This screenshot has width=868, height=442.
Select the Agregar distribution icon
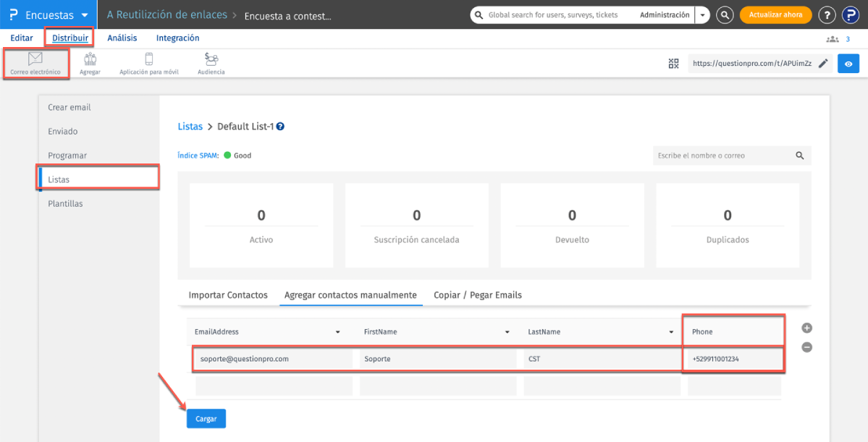point(90,60)
